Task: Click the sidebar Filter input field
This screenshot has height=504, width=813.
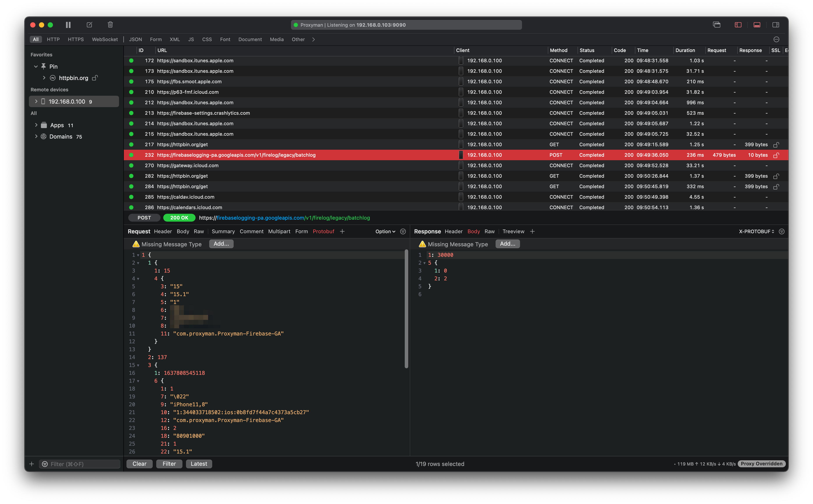Action: point(83,464)
